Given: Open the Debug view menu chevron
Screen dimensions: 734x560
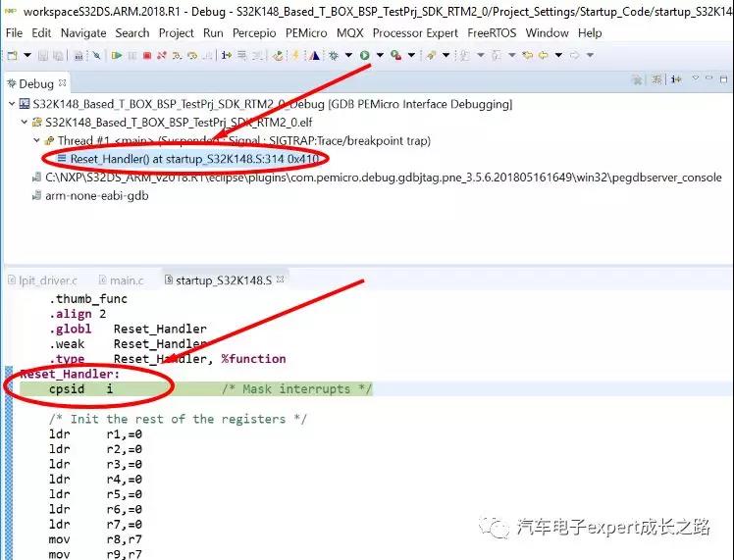Looking at the screenshot, I should click(696, 78).
